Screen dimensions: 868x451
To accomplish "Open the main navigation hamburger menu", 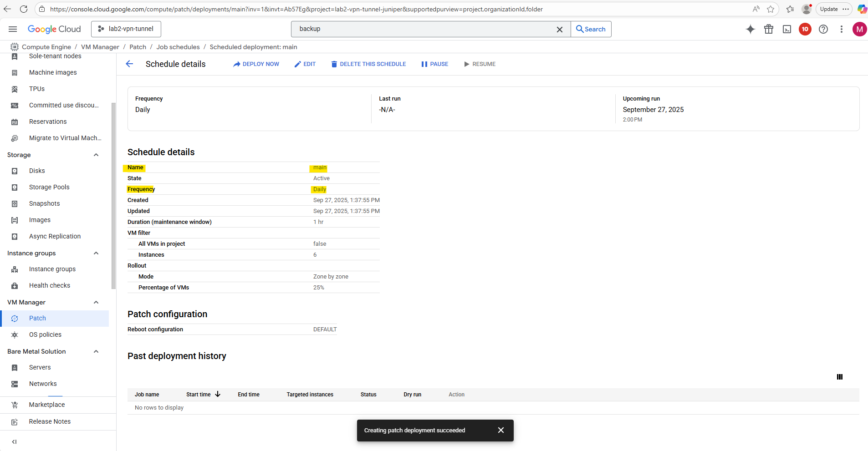I will coord(13,29).
